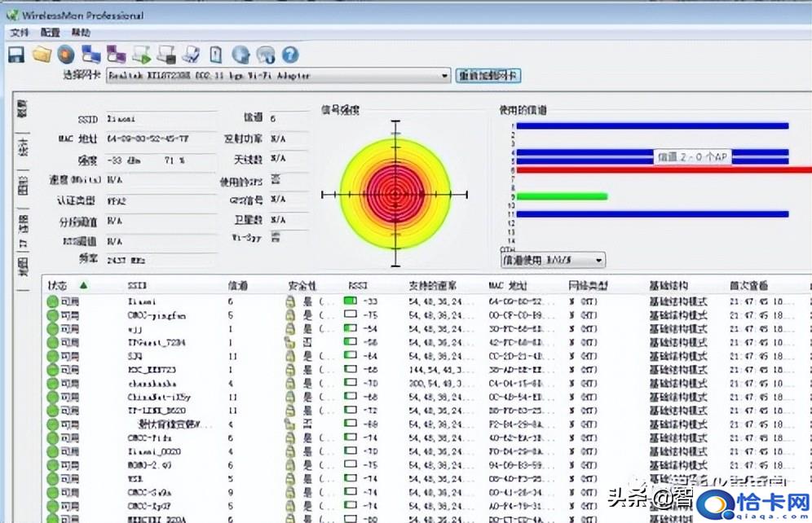Viewport: 812px width, 523px height.
Task: Click the purple dual-monitor toolbar icon
Action: pyautogui.click(x=117, y=55)
